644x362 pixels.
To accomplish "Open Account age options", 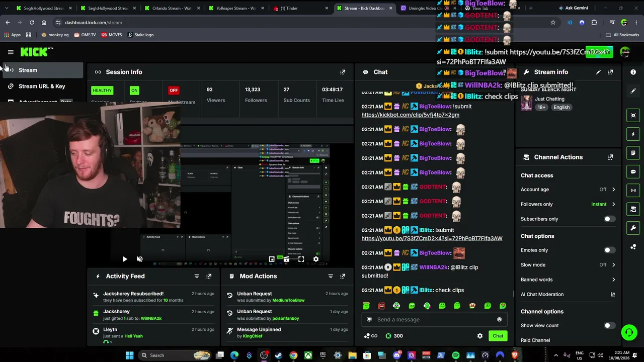I will [x=568, y=190].
